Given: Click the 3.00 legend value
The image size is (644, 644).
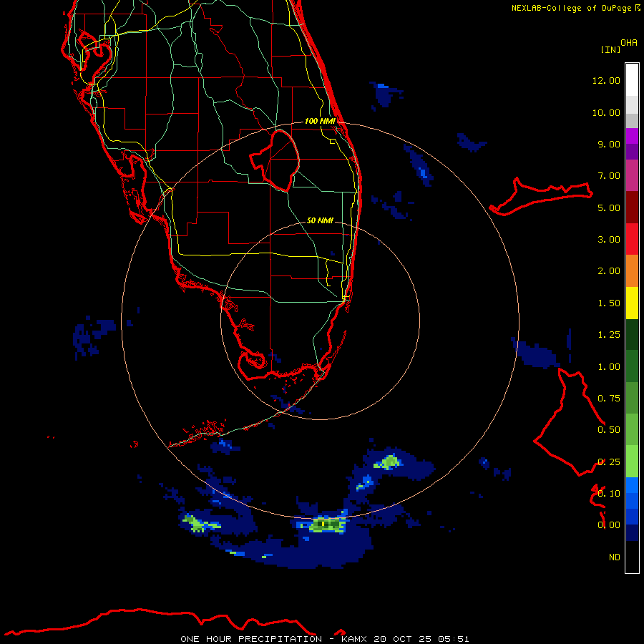Looking at the screenshot, I should coord(609,240).
